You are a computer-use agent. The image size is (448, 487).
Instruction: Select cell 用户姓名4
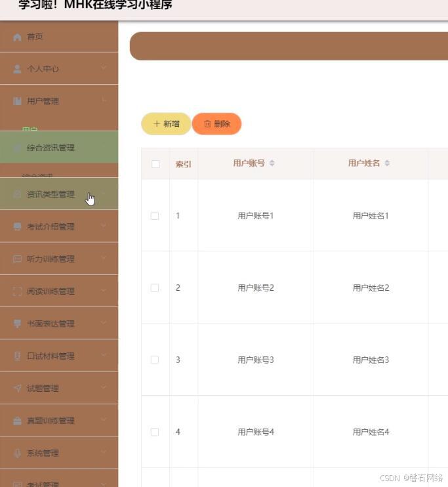pos(371,432)
